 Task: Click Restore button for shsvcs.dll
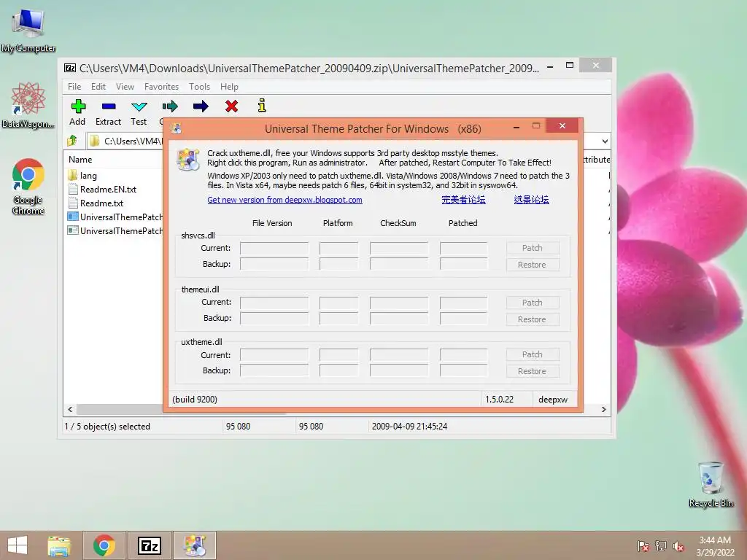tap(532, 265)
